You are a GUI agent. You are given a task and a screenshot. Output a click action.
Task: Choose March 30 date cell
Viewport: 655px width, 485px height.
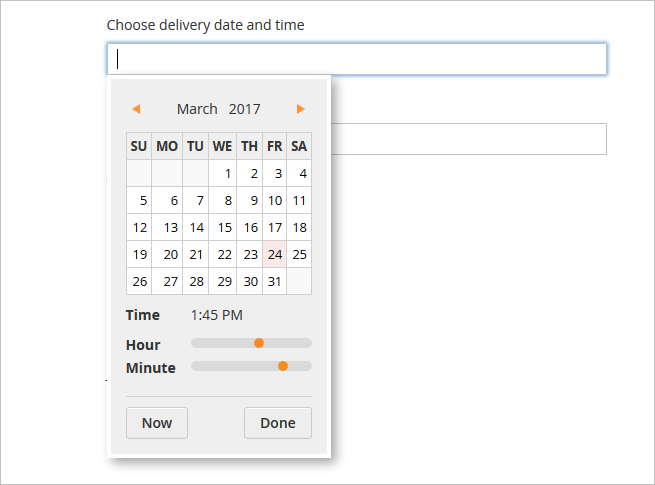(250, 281)
